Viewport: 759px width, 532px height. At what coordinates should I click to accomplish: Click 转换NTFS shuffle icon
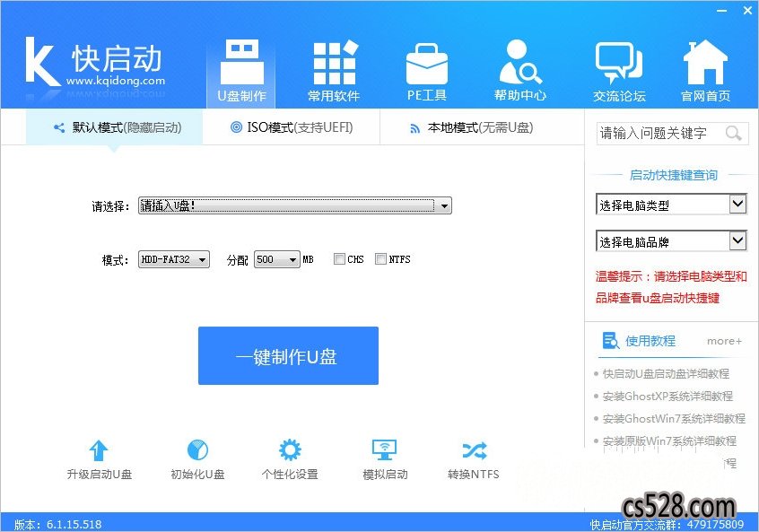[475, 450]
